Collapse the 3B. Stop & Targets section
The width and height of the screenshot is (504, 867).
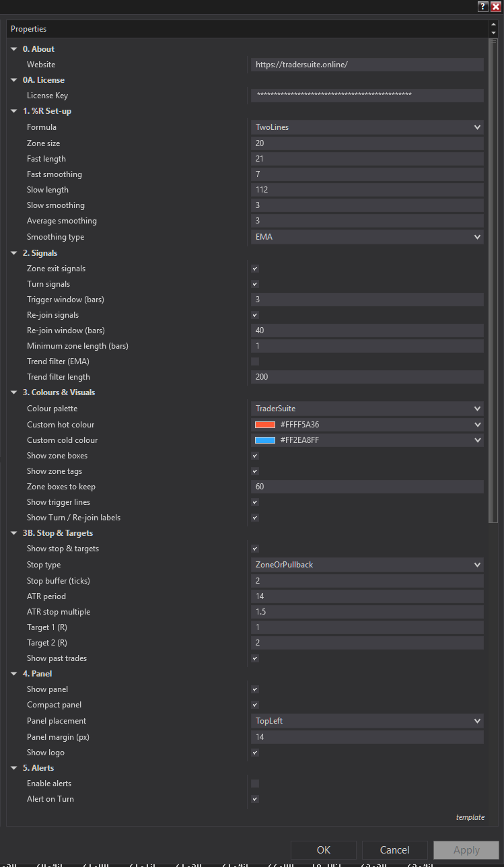click(14, 533)
